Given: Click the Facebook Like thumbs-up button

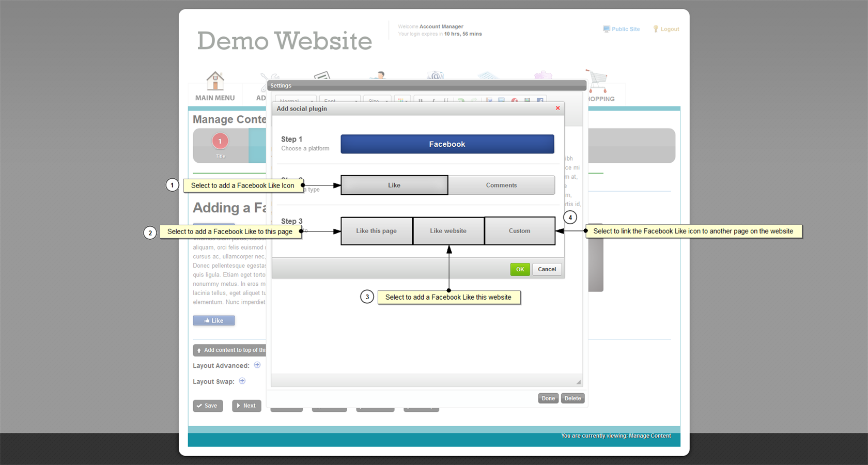Looking at the screenshot, I should 214,321.
